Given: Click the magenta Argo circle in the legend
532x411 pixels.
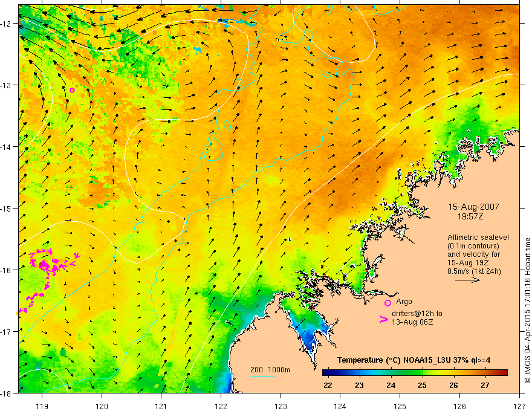Looking at the screenshot, I should coord(388,303).
